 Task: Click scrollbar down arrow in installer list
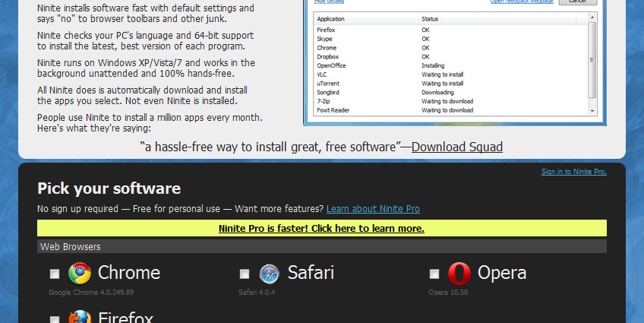click(592, 111)
